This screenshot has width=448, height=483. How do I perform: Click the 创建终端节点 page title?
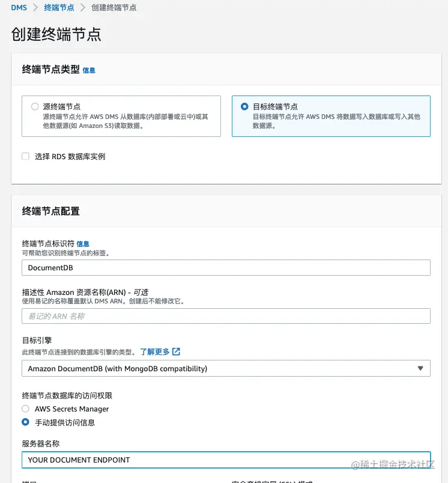[56, 34]
